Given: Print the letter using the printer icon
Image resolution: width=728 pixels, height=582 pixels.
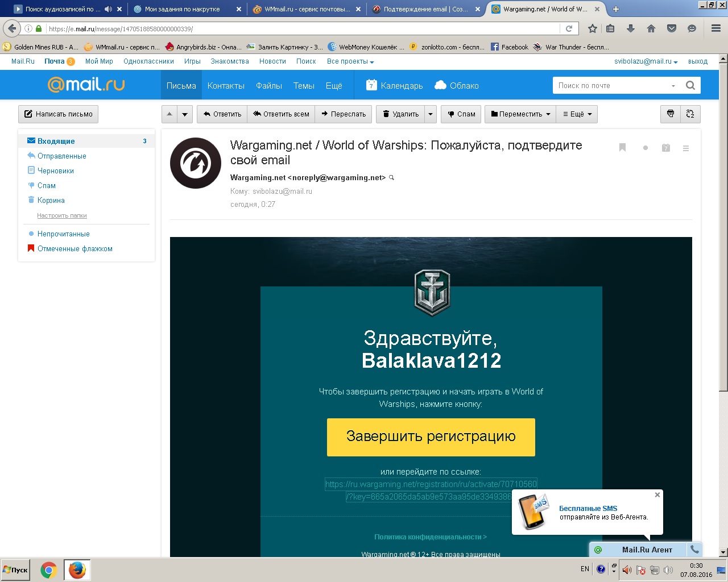Looking at the screenshot, I should click(x=671, y=114).
